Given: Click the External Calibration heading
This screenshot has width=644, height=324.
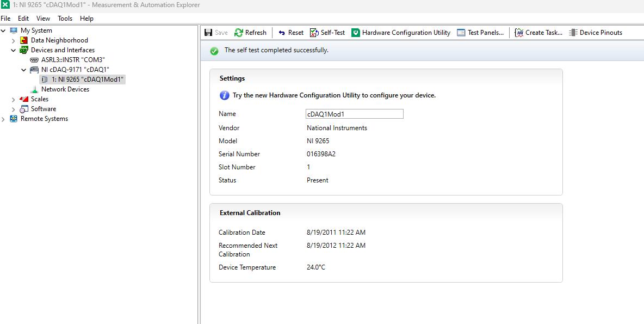Looking at the screenshot, I should [250, 213].
